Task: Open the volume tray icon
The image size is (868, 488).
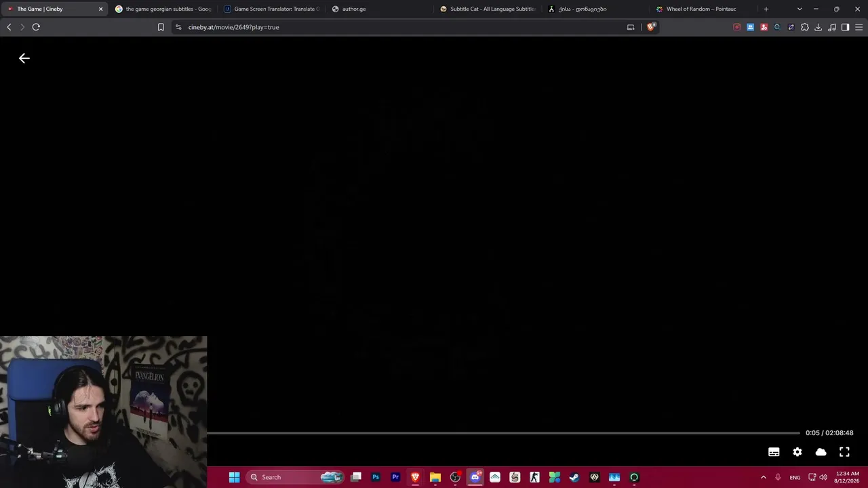Action: click(823, 477)
